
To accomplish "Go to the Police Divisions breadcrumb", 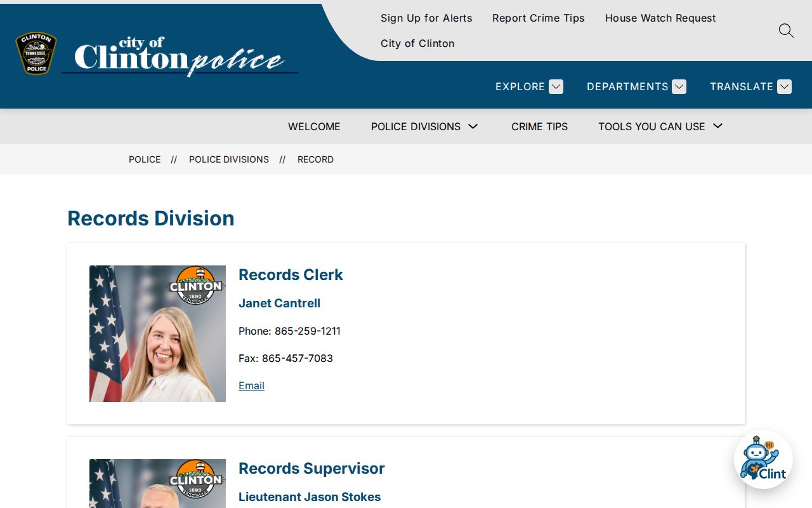I will 229,159.
